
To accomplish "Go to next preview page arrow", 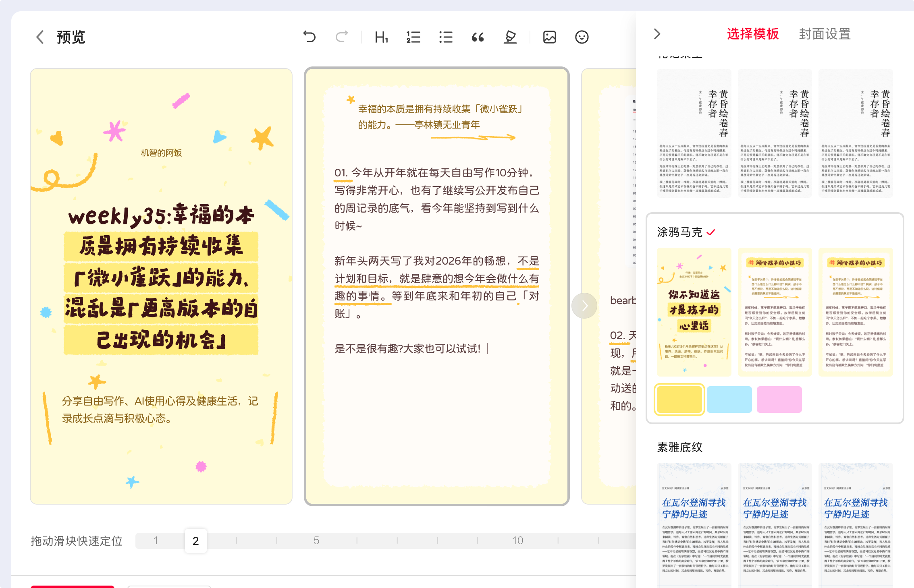I will pyautogui.click(x=584, y=306).
